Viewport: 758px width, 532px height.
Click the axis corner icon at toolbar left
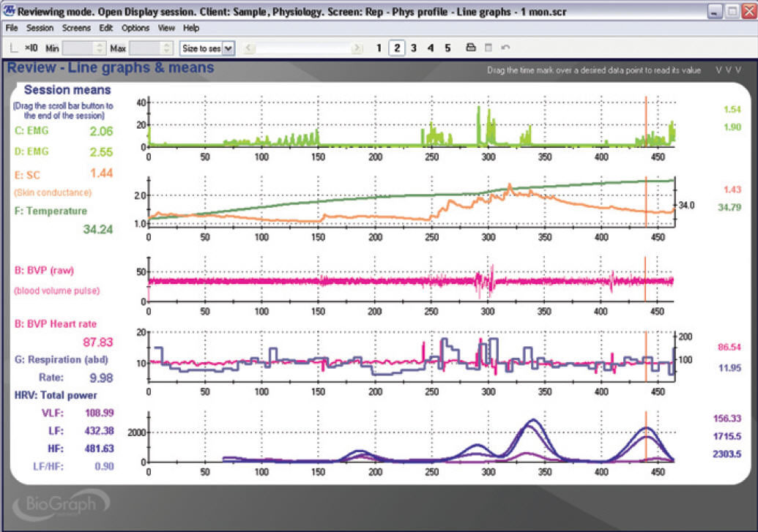12,47
